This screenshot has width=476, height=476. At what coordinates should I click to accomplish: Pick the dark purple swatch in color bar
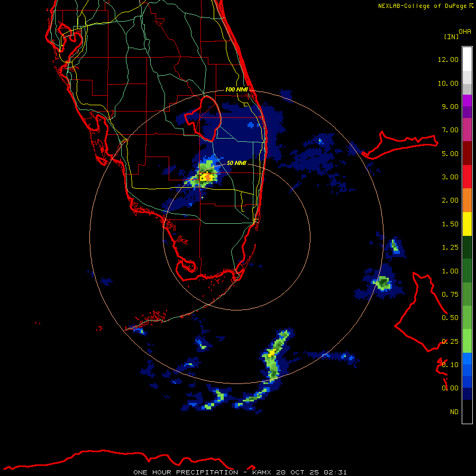coord(467,112)
